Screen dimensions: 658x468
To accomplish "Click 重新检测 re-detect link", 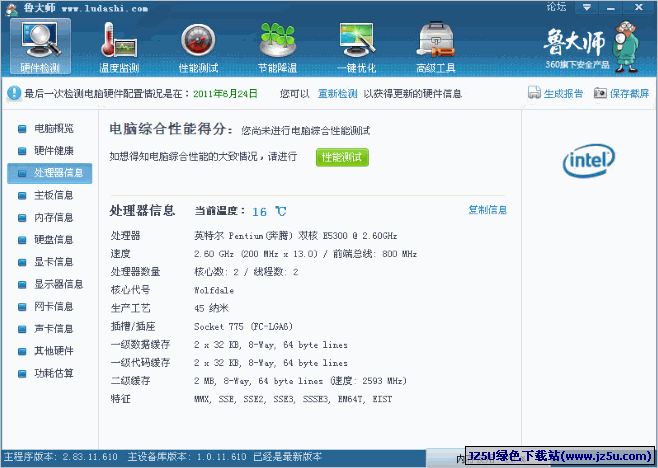I will pyautogui.click(x=337, y=94).
